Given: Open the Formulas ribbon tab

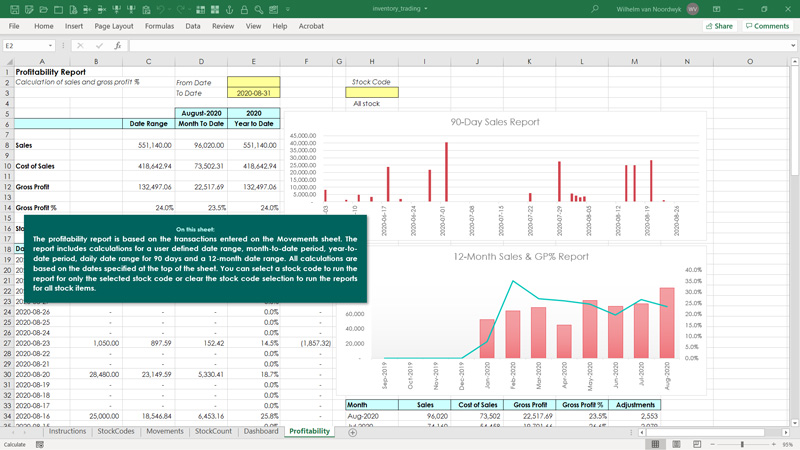Looking at the screenshot, I should pos(159,26).
